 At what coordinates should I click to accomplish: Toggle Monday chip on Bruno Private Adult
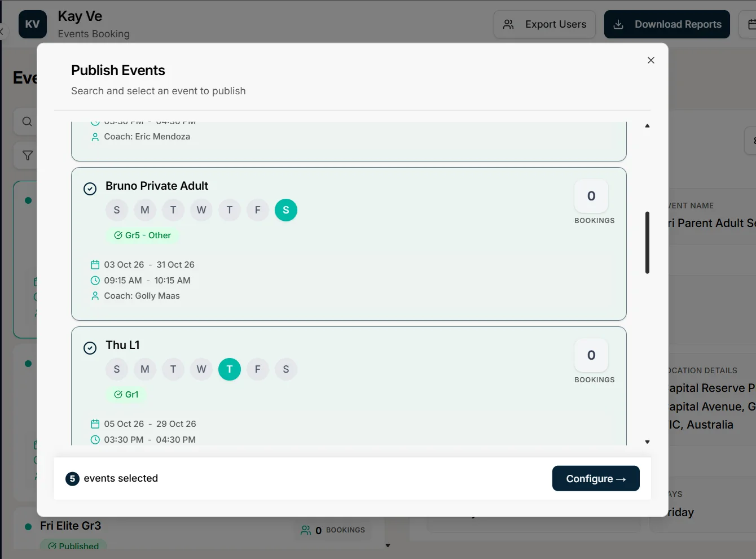click(145, 210)
